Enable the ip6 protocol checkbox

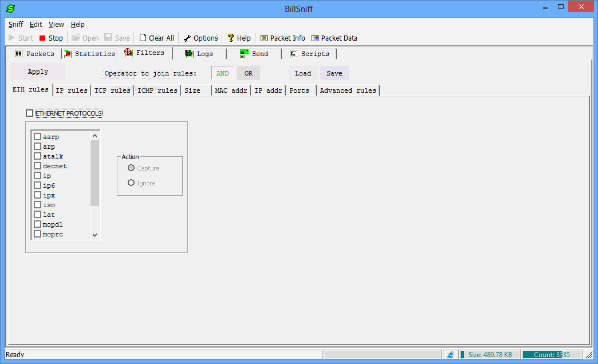pos(37,185)
